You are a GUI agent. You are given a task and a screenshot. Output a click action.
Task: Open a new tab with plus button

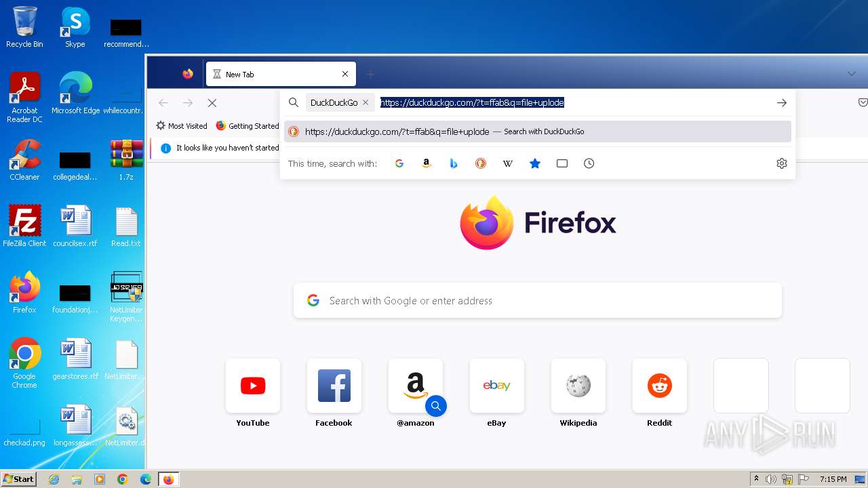(370, 75)
